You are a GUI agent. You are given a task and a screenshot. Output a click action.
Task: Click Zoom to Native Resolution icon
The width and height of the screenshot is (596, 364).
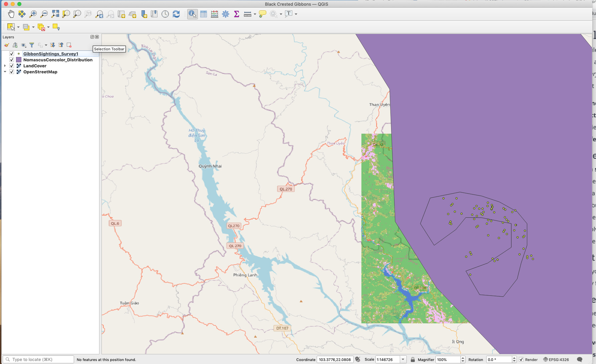pyautogui.click(x=88, y=14)
